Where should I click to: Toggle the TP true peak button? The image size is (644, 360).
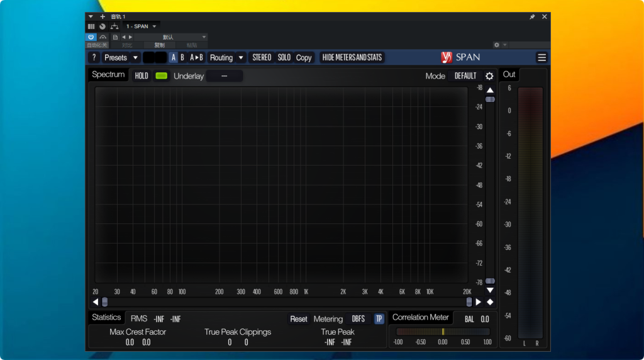point(379,319)
